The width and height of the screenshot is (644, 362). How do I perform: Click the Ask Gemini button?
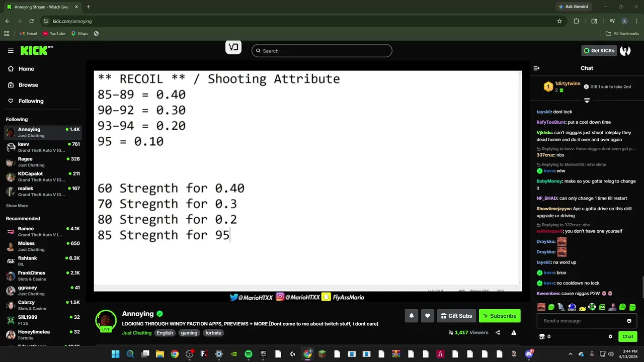pyautogui.click(x=573, y=7)
